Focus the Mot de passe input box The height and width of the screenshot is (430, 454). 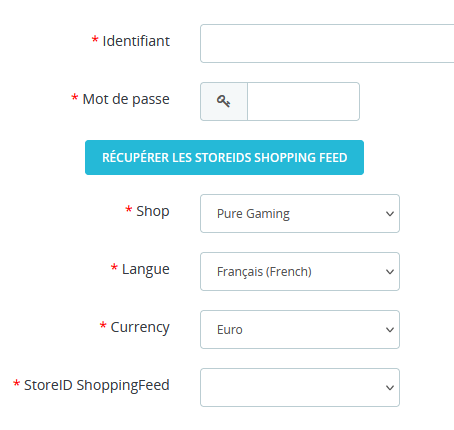pos(303,101)
